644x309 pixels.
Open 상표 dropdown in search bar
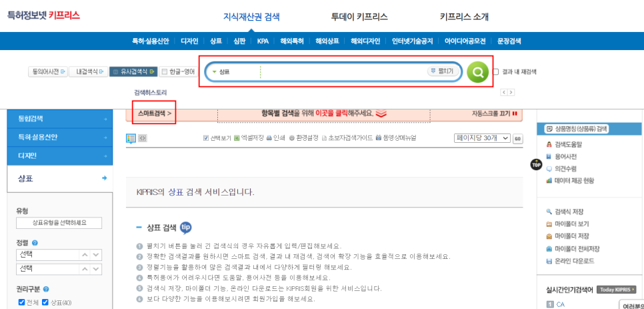222,72
